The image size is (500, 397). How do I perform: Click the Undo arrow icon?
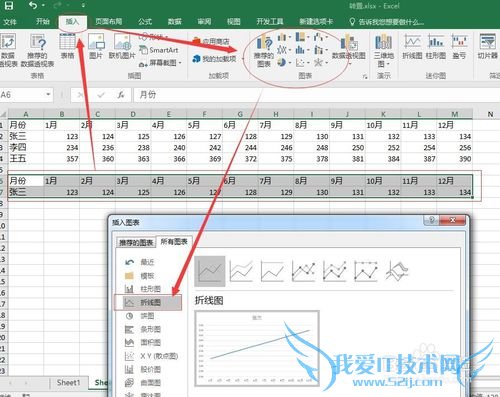click(x=33, y=5)
